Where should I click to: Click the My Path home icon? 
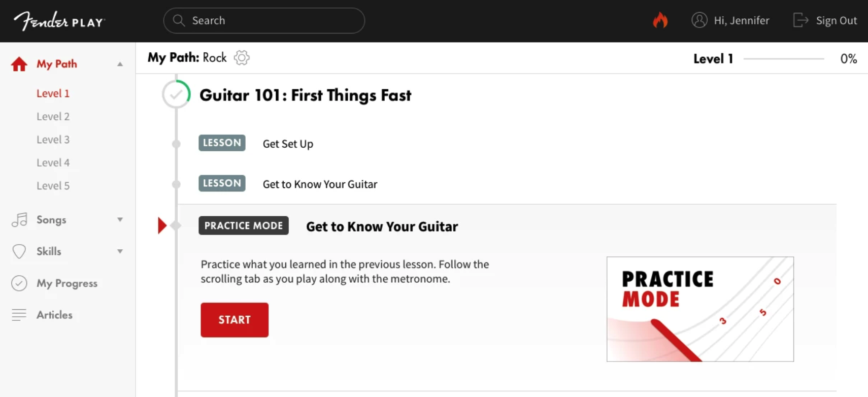click(x=19, y=64)
